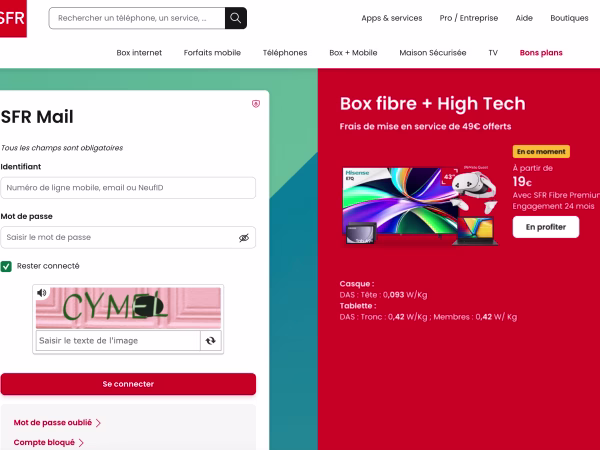The height and width of the screenshot is (450, 600).
Task: Show password using the eye icon
Action: pos(243,238)
